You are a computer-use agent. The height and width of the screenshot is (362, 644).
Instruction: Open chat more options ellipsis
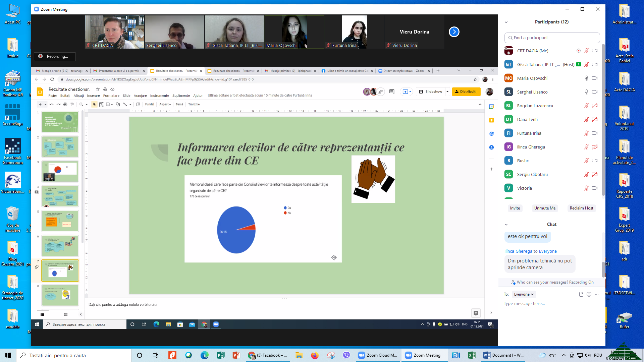(x=597, y=294)
